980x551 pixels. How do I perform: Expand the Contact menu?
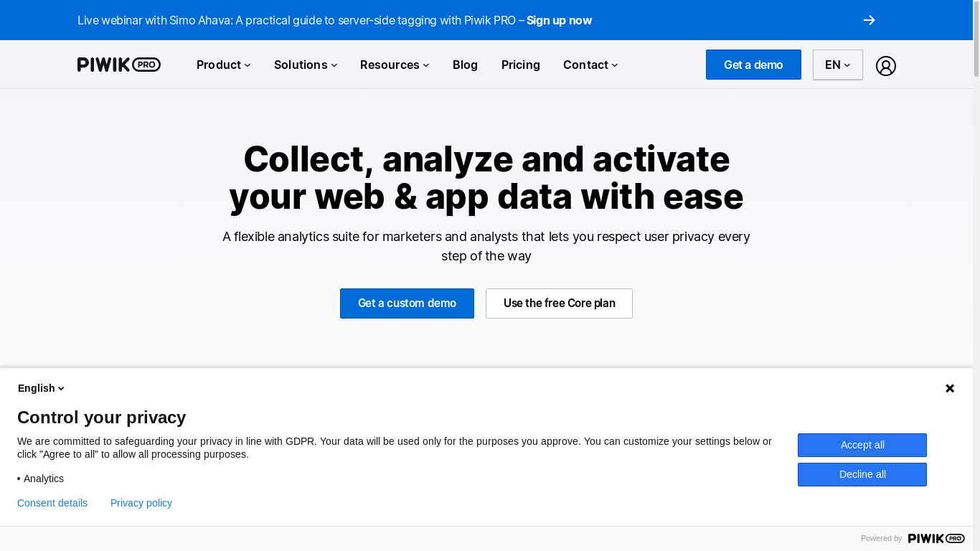point(590,65)
